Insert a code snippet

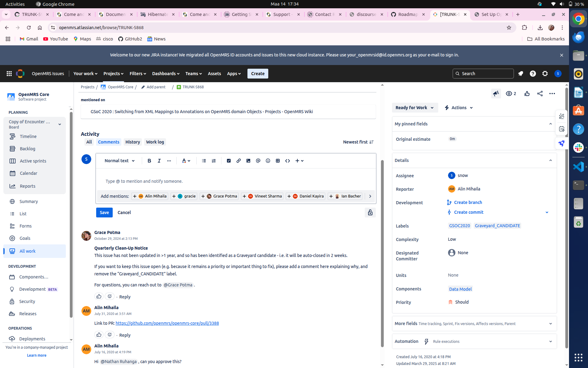[287, 161]
